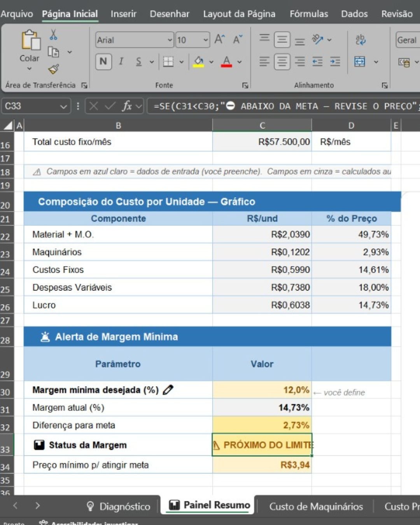Open Alinhamento dialog launcher
Screen dimensions: 420x525
(385, 86)
